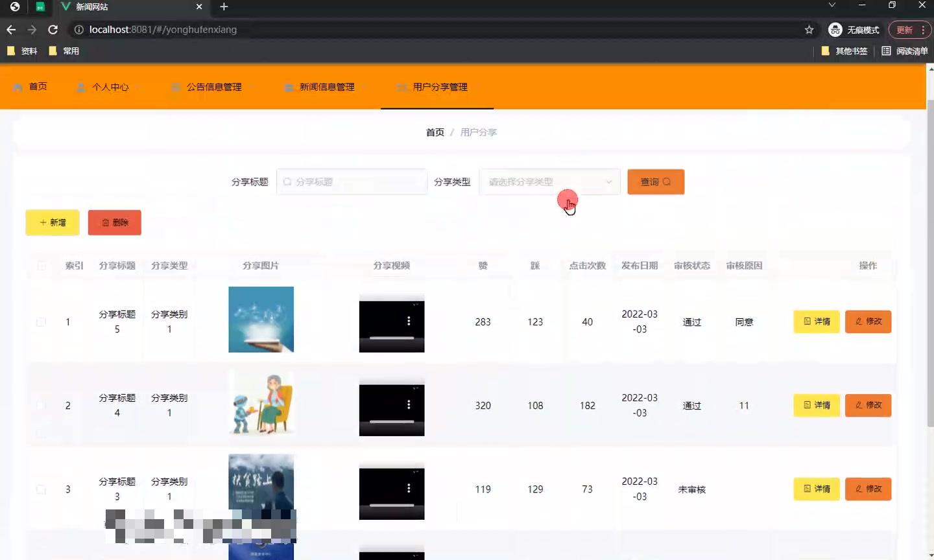Image resolution: width=934 pixels, height=560 pixels.
Task: Go back to previous page
Action: tap(11, 30)
